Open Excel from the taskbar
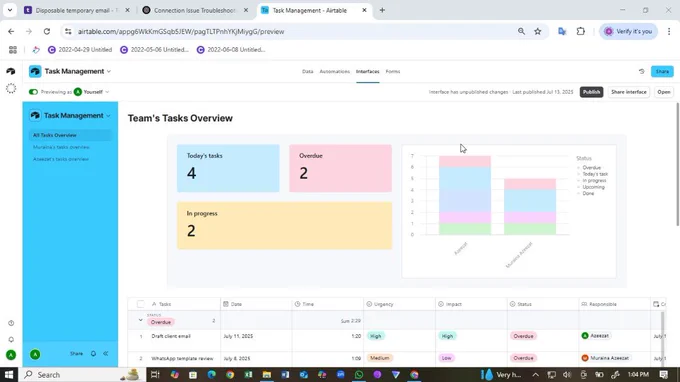The width and height of the screenshot is (680, 382). [x=248, y=375]
